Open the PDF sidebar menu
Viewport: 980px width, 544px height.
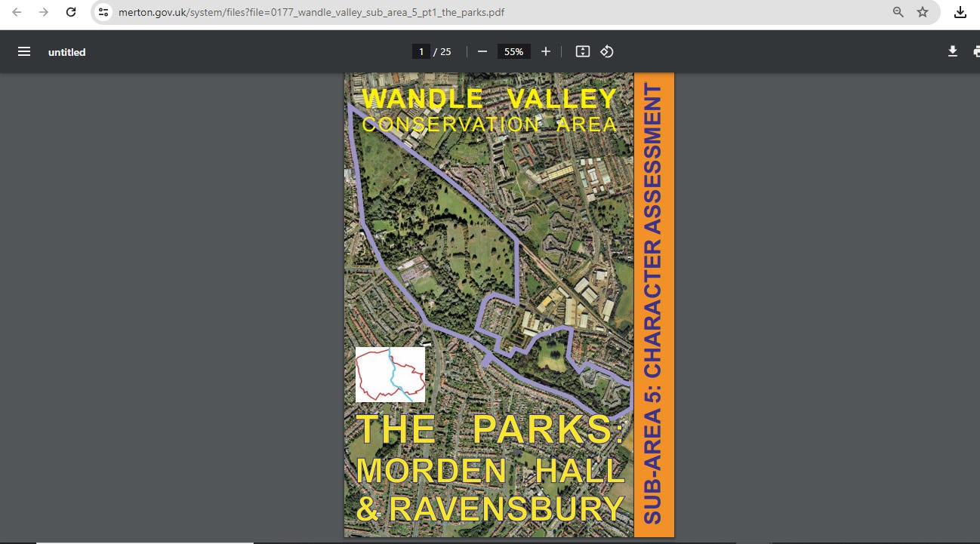(24, 51)
